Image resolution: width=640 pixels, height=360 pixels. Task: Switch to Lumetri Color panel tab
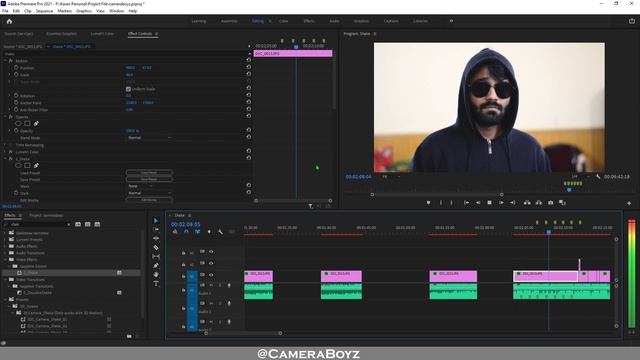tap(102, 33)
